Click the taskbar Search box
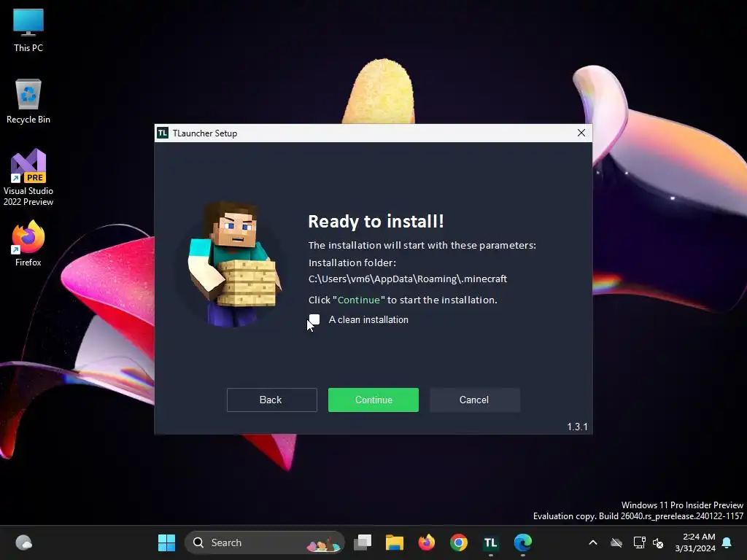 point(264,542)
